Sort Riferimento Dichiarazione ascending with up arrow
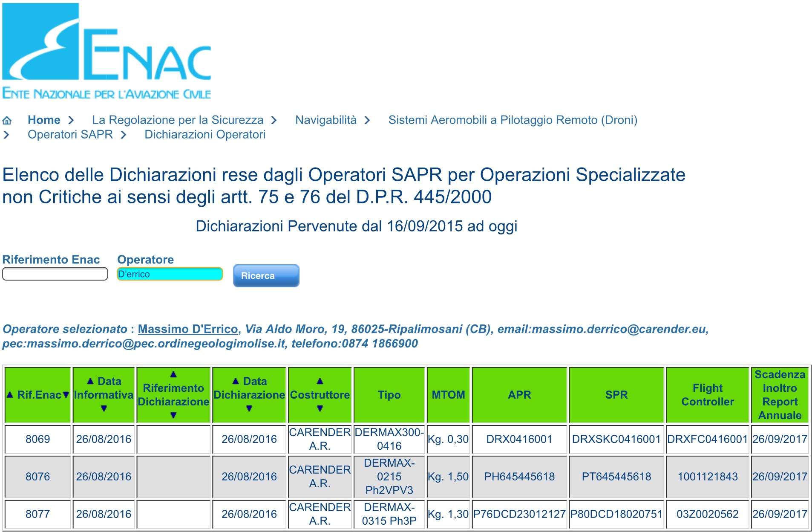Screen dimensions: 812x532 coord(173,374)
